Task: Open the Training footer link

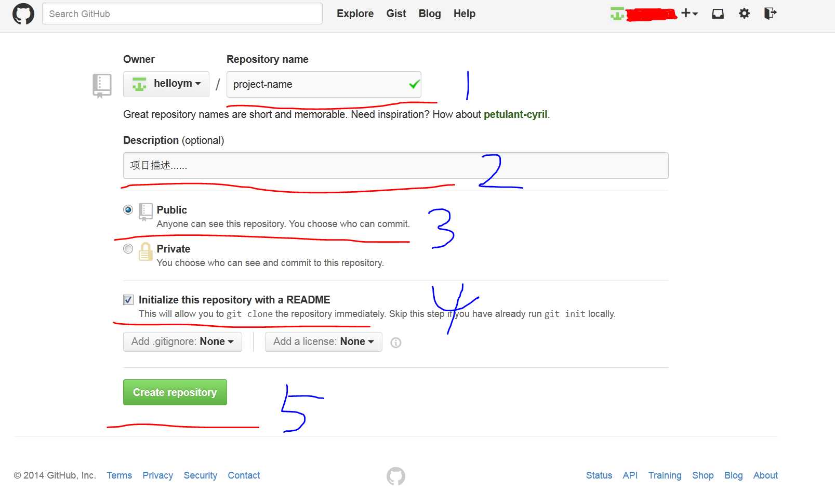Action: 665,475
